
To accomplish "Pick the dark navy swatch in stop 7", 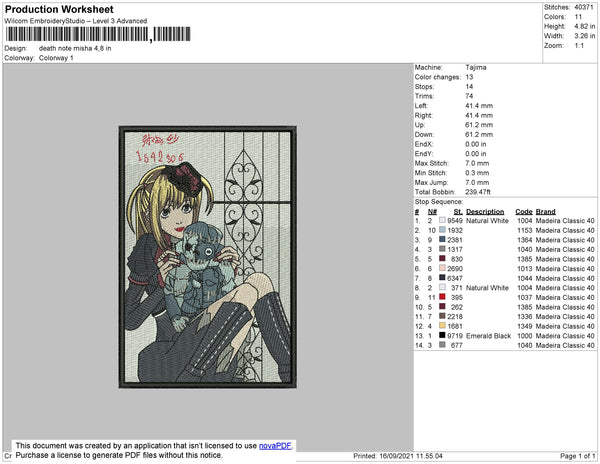I will click(x=442, y=278).
